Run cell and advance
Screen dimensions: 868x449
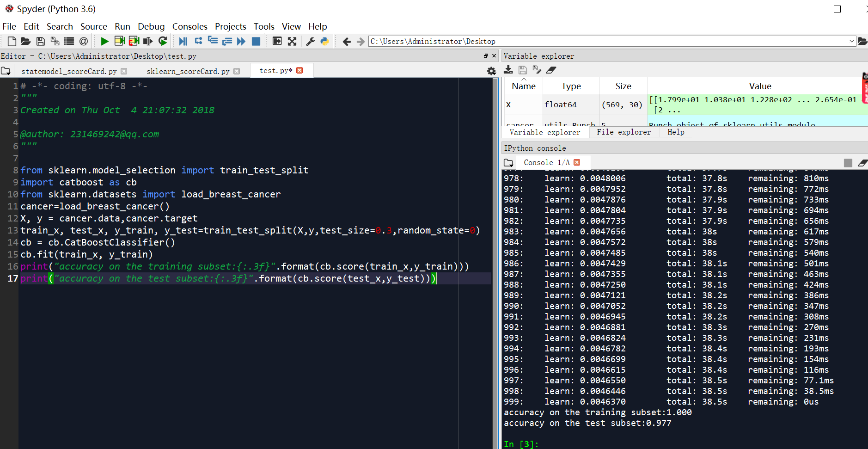[134, 42]
